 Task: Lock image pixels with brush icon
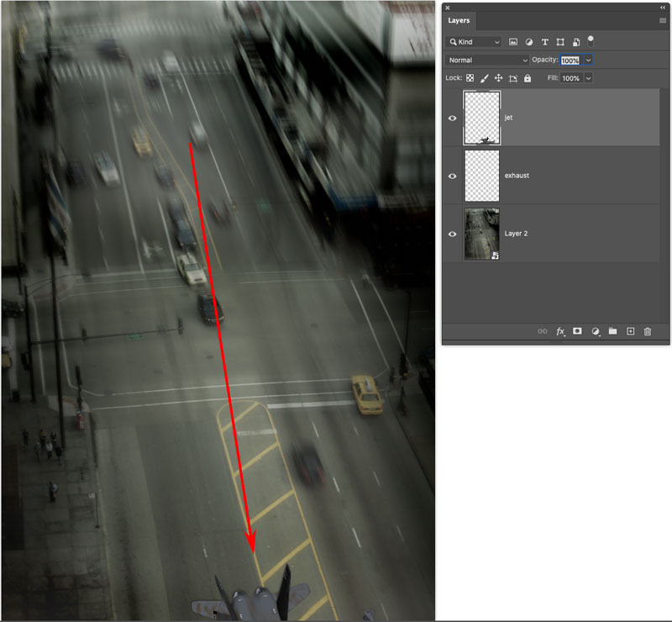pyautogui.click(x=485, y=78)
